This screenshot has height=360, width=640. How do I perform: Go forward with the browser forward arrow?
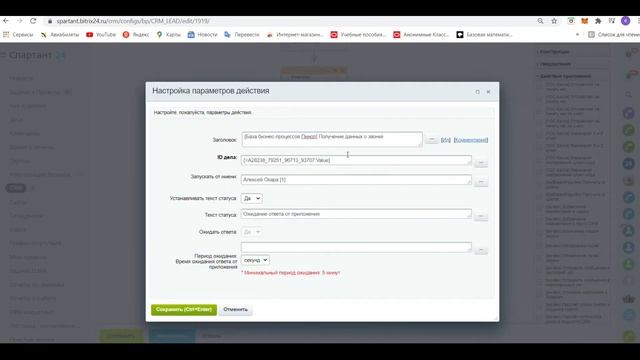pos(20,21)
